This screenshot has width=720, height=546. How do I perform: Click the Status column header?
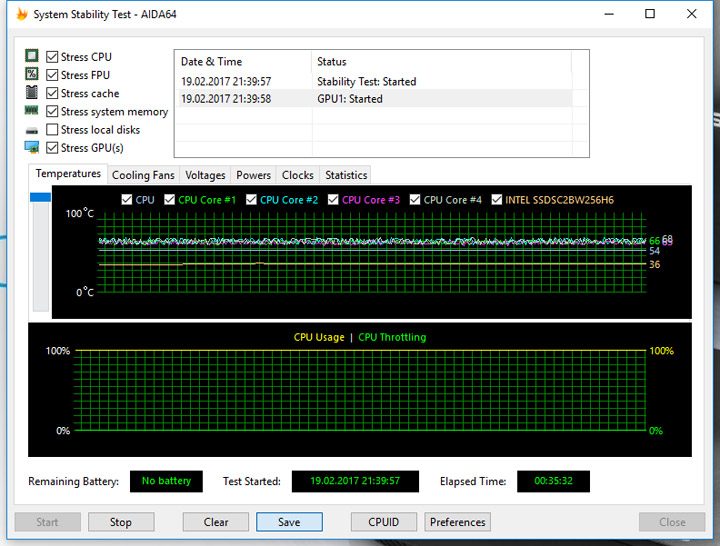click(442, 62)
